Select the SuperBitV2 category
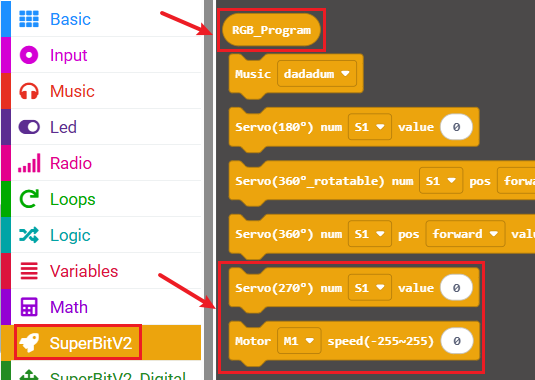The width and height of the screenshot is (535, 380). (x=101, y=342)
